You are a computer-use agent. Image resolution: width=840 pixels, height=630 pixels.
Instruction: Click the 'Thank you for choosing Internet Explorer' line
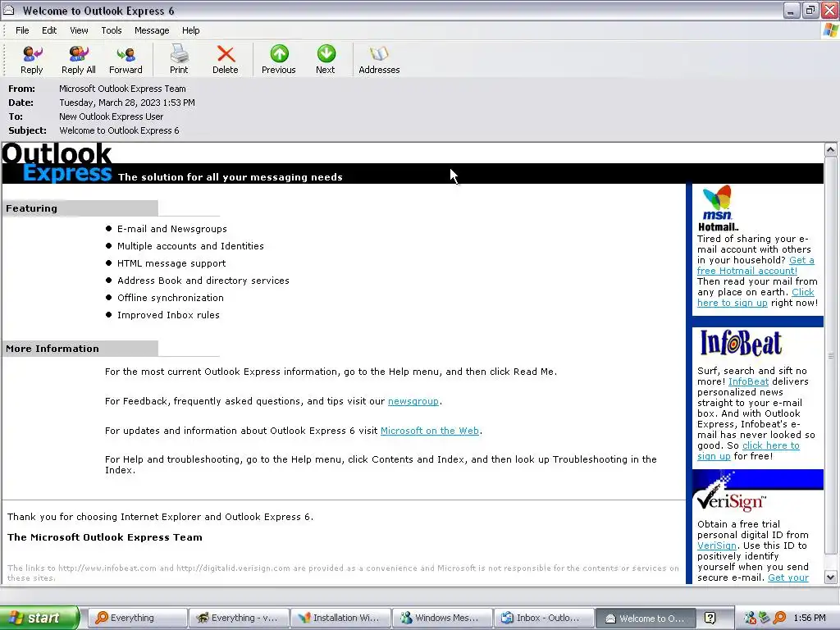pos(160,517)
